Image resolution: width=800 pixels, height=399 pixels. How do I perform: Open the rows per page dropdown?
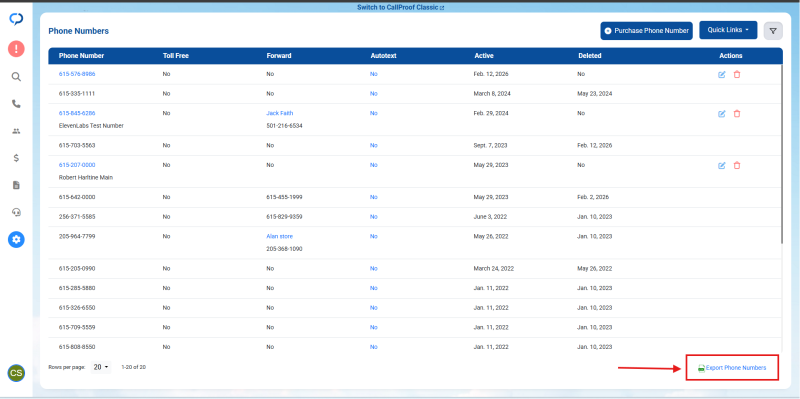click(101, 367)
